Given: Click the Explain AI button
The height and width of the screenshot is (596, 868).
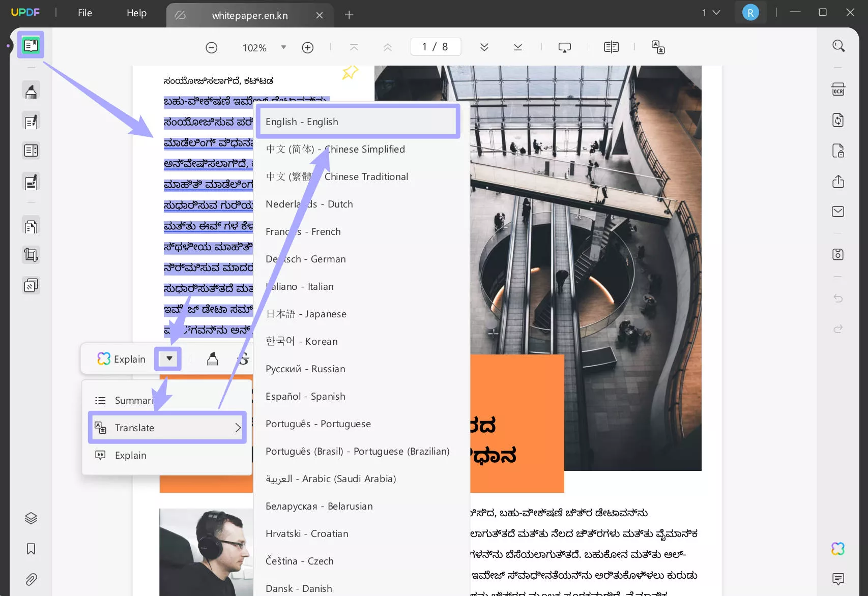Looking at the screenshot, I should point(122,359).
